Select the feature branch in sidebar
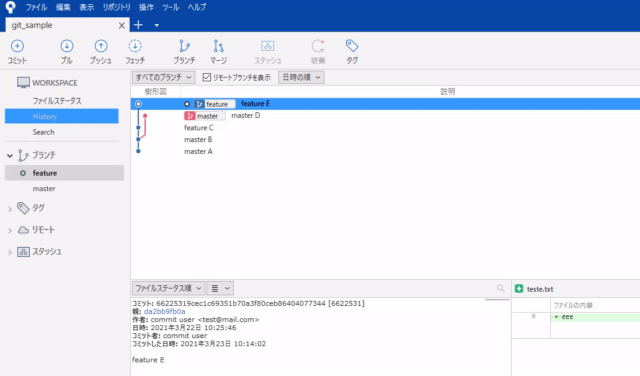This screenshot has height=376, width=640. pos(64,173)
